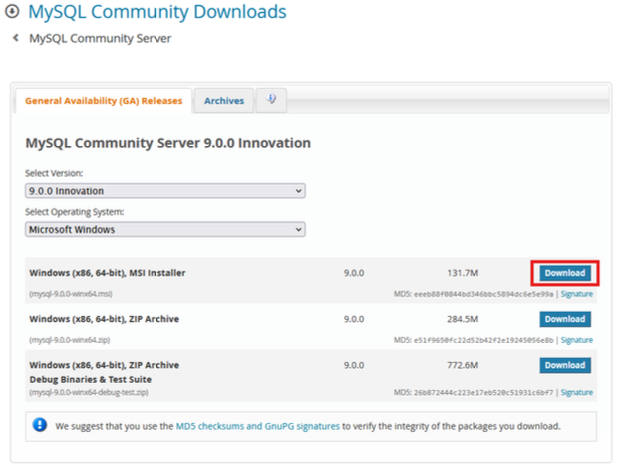
Task: Open the General Availability (GA) Releases tab
Action: pyautogui.click(x=103, y=101)
